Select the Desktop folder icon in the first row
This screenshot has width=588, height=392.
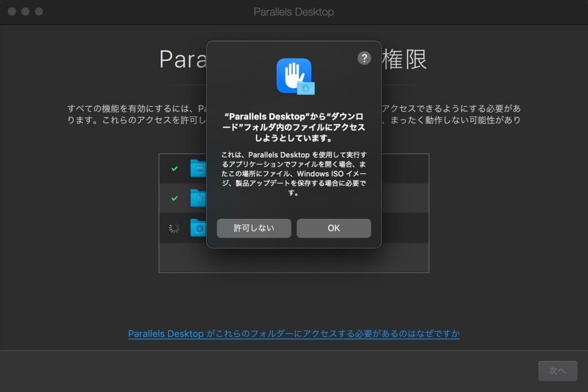[198, 169]
